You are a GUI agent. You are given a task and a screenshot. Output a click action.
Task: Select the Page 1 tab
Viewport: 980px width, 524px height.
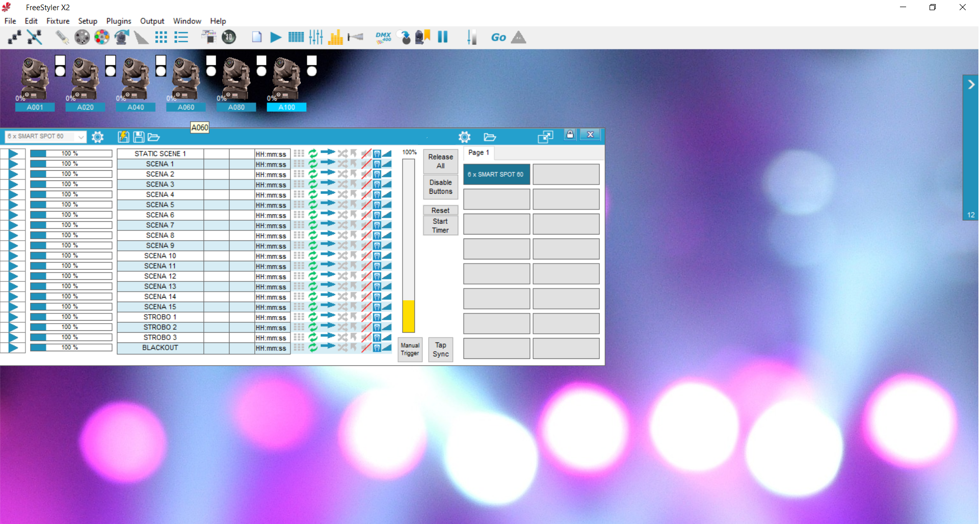pyautogui.click(x=479, y=152)
